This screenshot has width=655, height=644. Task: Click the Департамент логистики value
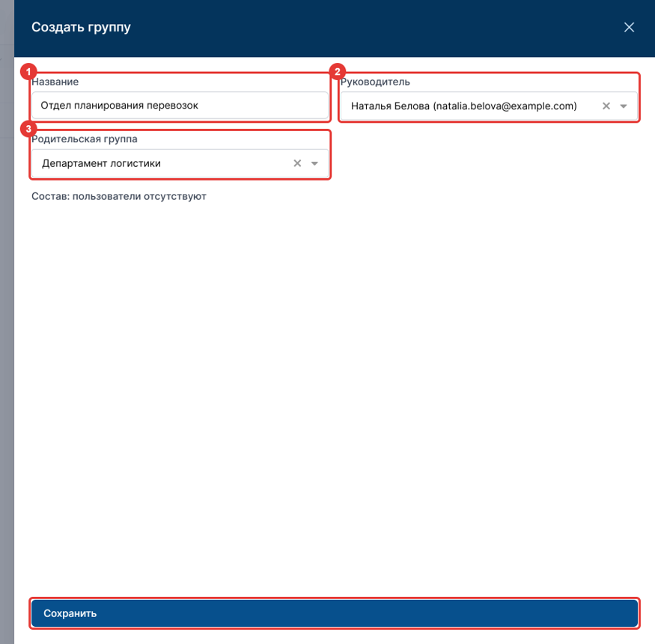(101, 163)
